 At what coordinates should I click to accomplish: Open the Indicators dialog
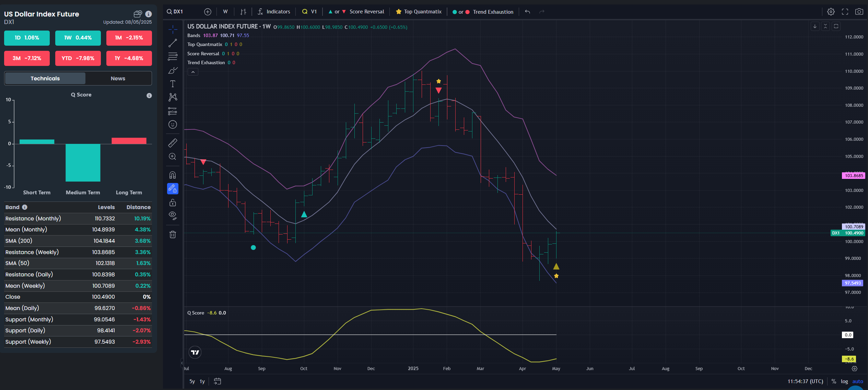[x=274, y=12]
